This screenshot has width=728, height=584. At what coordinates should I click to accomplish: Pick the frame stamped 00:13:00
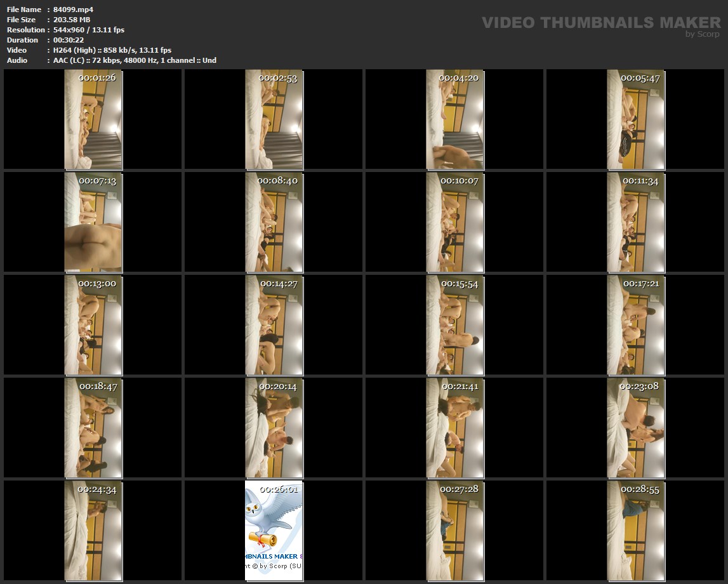pos(93,325)
